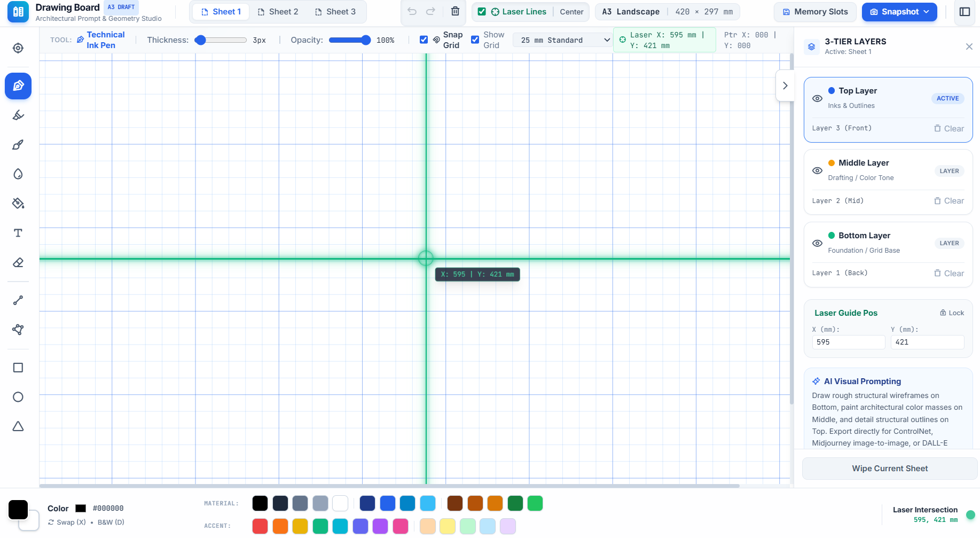This screenshot has height=538, width=980.
Task: Click the trash delete icon in top bar
Action: click(455, 11)
